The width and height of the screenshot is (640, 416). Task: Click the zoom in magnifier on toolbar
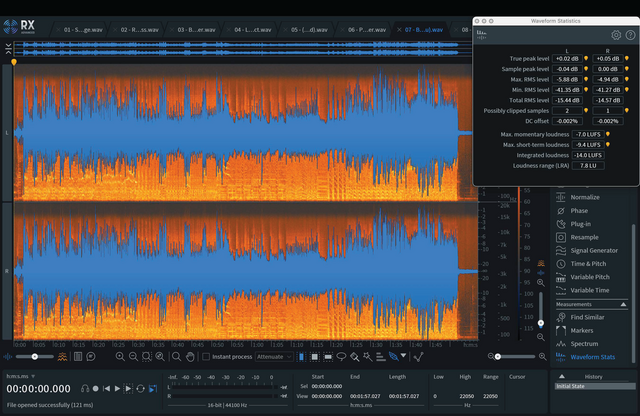[120, 356]
